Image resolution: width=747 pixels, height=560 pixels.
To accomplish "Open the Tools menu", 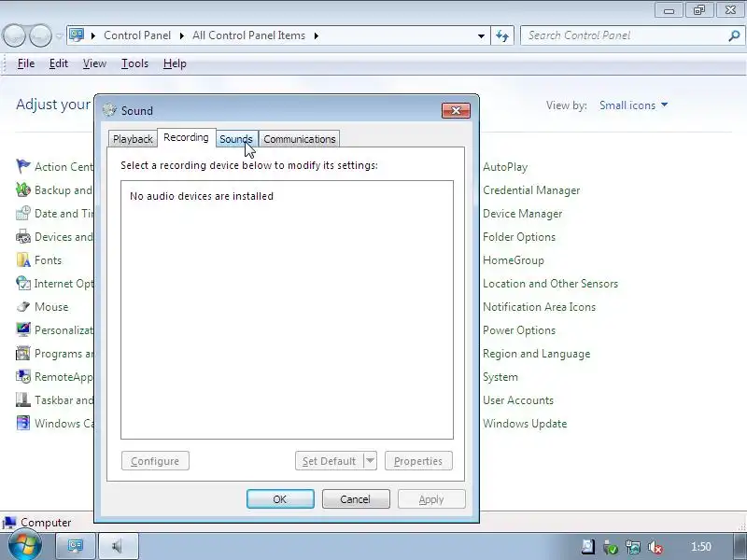I will (x=134, y=63).
